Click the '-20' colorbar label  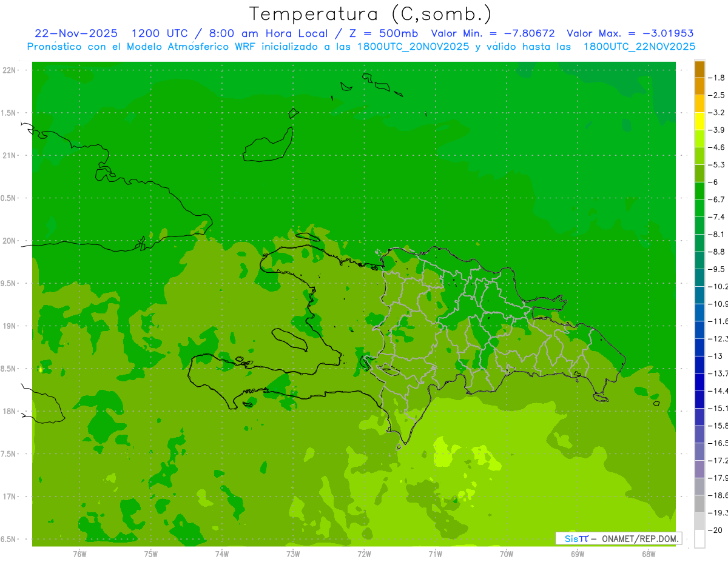click(716, 530)
